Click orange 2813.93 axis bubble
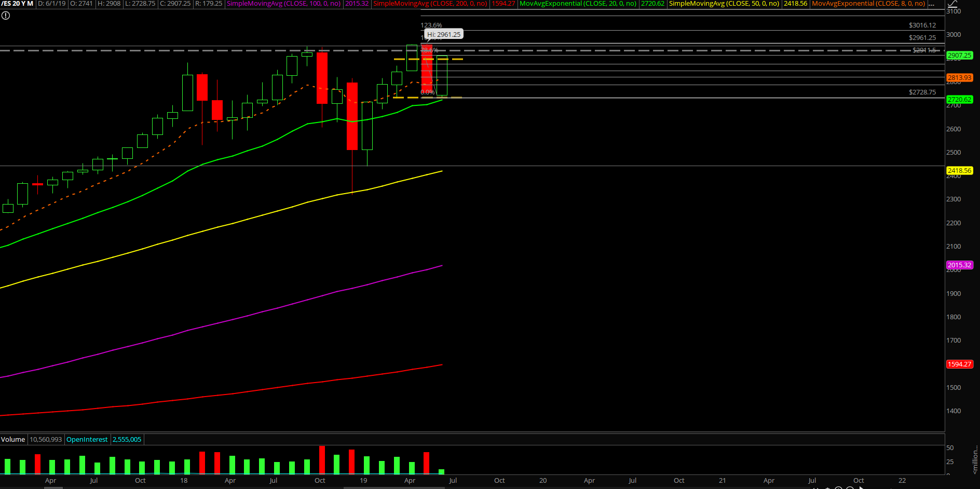 click(x=960, y=77)
